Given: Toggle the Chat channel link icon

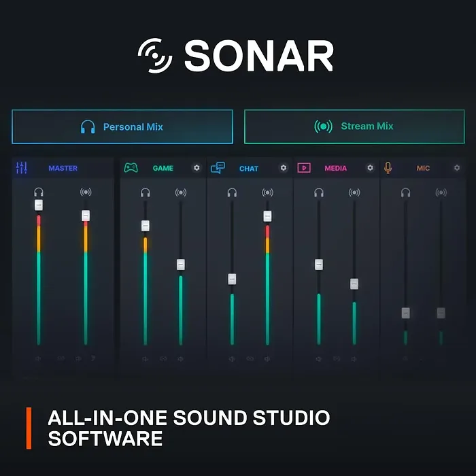Looking at the screenshot, I should coord(250,358).
